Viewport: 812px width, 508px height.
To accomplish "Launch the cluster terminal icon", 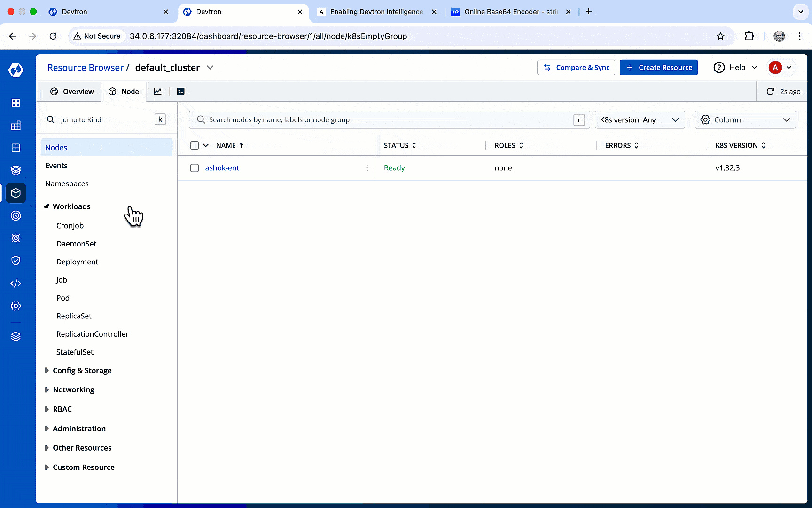I will click(180, 91).
